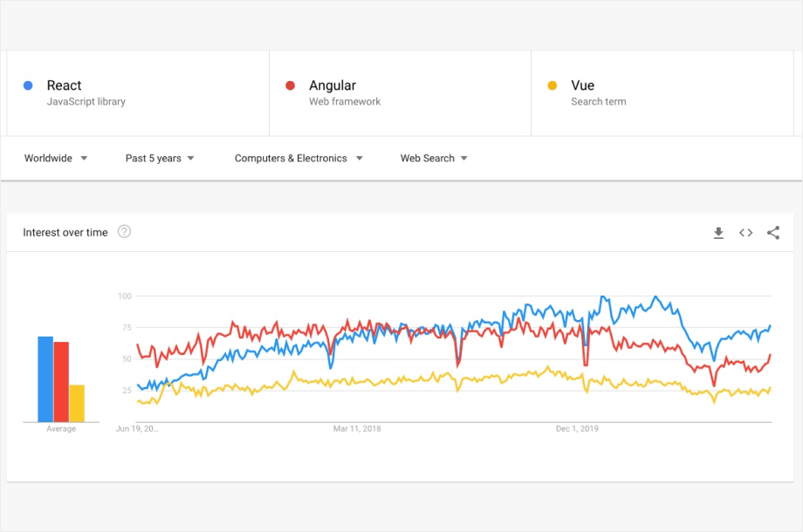Click Angular's red color dot

coord(291,85)
